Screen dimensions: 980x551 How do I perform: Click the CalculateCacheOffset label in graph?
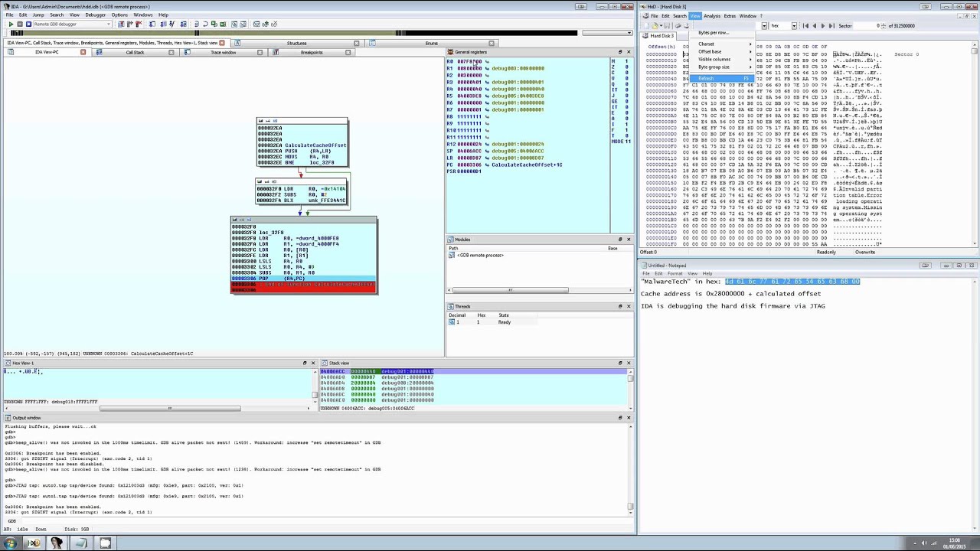click(315, 145)
